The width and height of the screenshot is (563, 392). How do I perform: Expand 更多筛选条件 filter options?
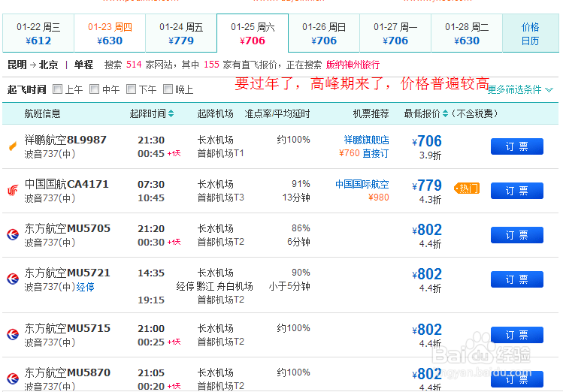coord(520,89)
